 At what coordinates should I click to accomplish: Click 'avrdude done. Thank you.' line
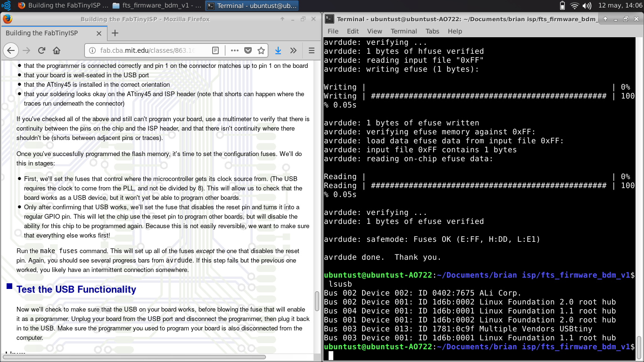click(x=382, y=257)
